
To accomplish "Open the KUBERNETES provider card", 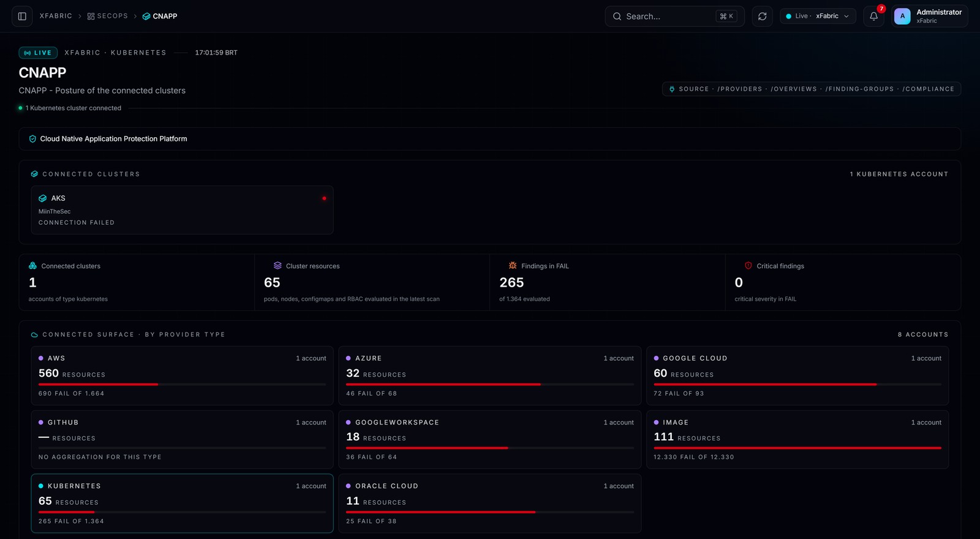I will [x=182, y=503].
